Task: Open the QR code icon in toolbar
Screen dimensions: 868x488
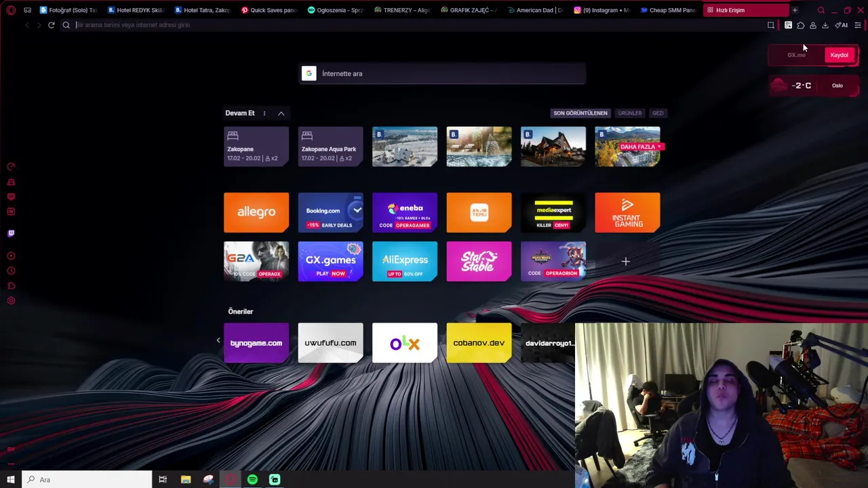Action: tap(788, 25)
